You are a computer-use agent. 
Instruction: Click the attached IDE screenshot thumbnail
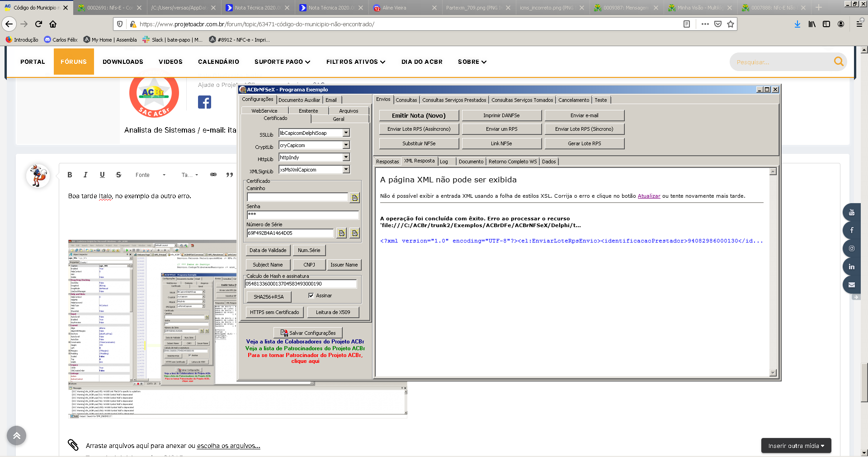click(238, 329)
